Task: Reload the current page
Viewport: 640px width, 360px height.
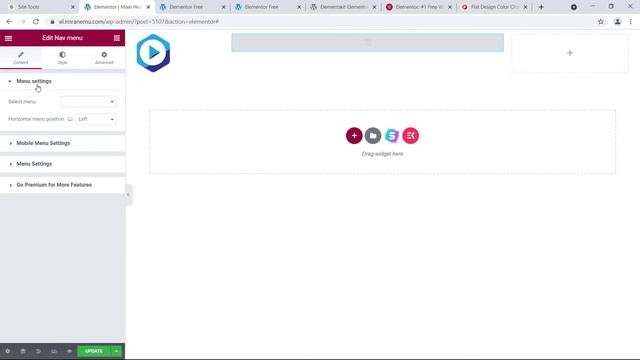Action: [x=36, y=22]
